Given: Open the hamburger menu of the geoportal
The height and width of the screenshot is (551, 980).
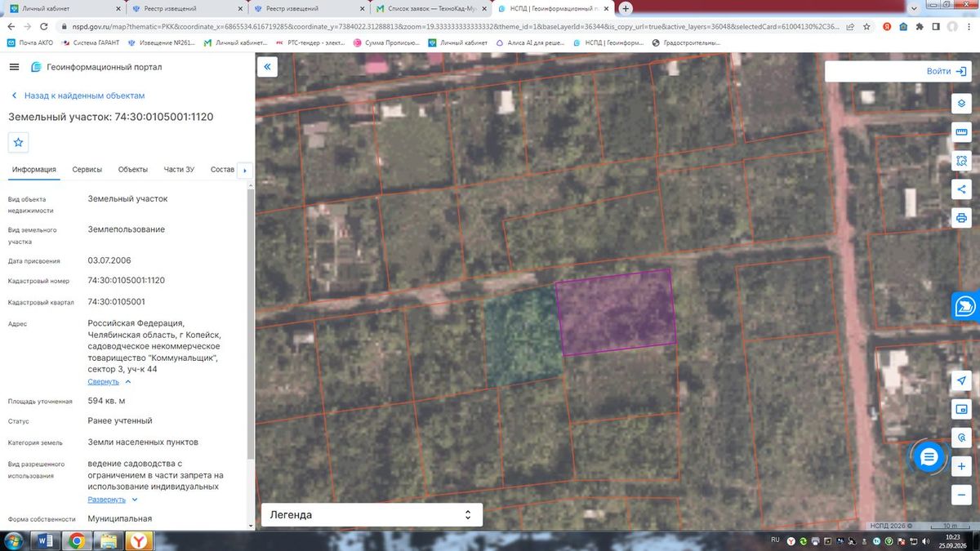Looking at the screenshot, I should (x=14, y=67).
